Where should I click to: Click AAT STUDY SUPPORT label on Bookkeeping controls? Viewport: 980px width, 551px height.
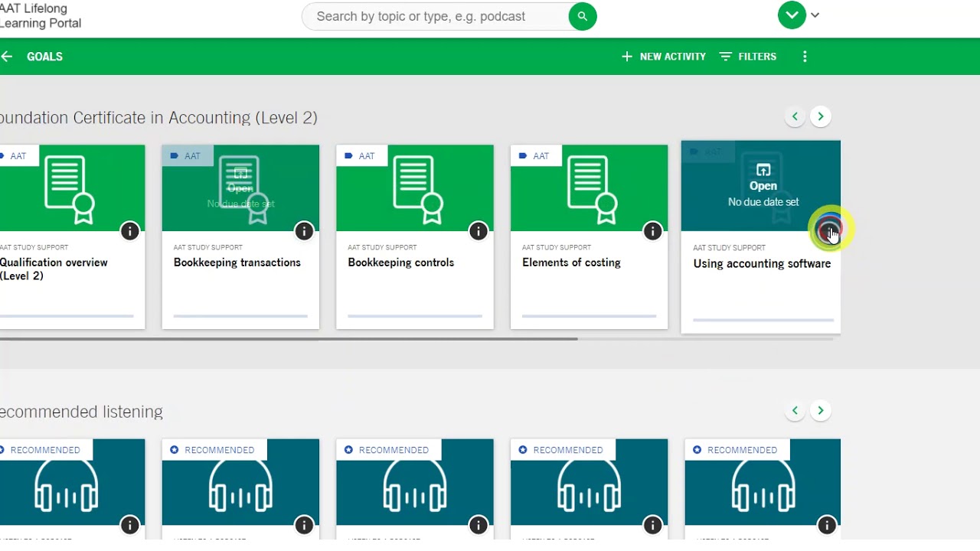click(382, 248)
